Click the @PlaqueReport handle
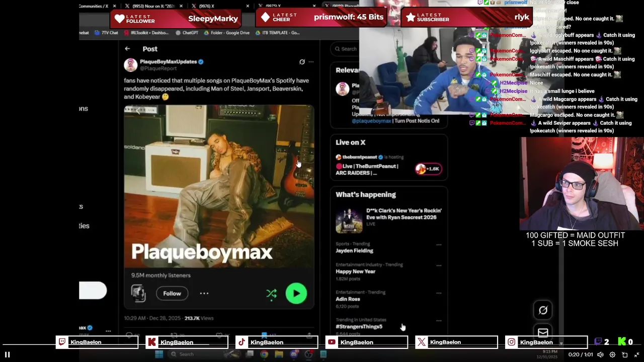Viewport: 644px width, 362px height. [158, 68]
